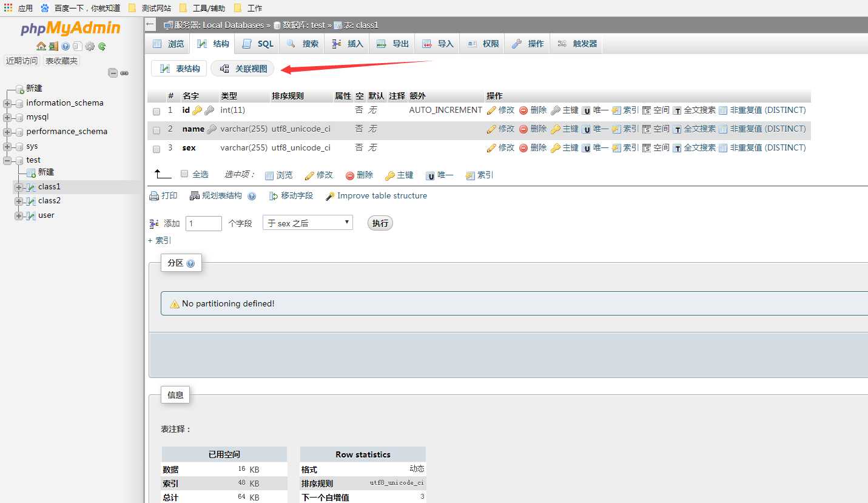
Task: Click 移动字段 link
Action: point(291,196)
